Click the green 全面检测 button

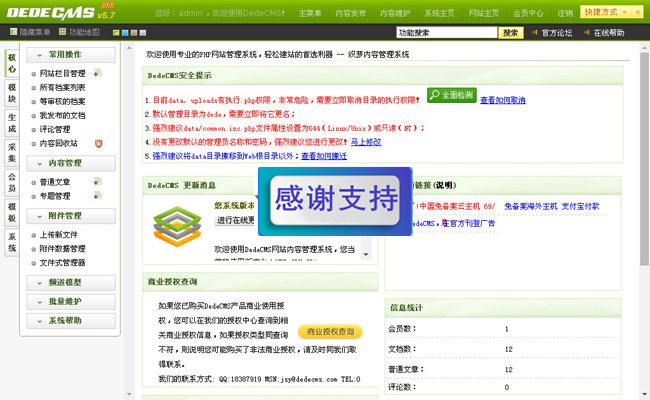tap(452, 95)
